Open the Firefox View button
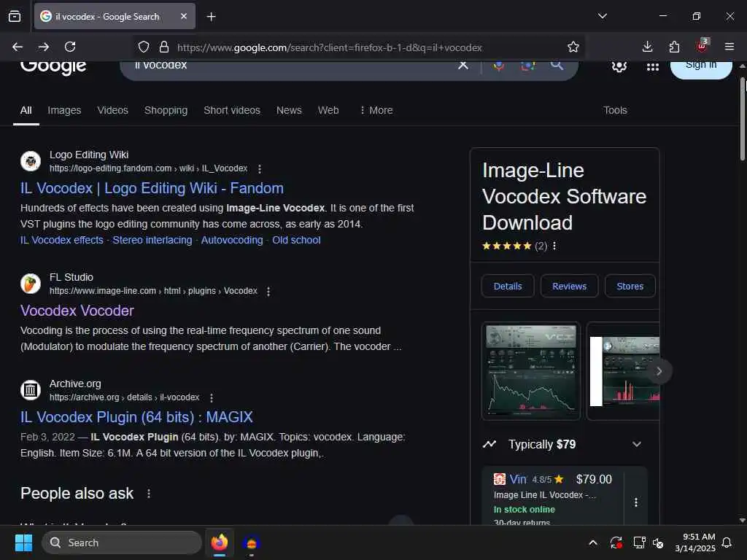 pos(15,17)
